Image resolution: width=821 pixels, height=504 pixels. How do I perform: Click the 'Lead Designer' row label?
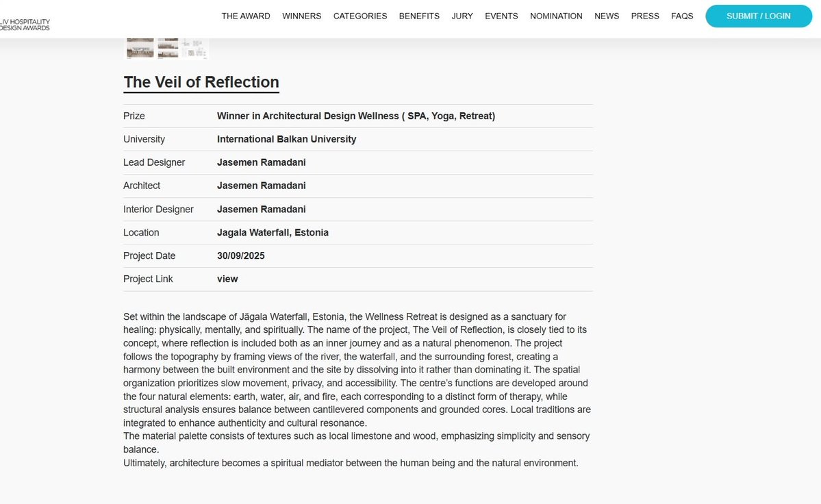pyautogui.click(x=154, y=162)
